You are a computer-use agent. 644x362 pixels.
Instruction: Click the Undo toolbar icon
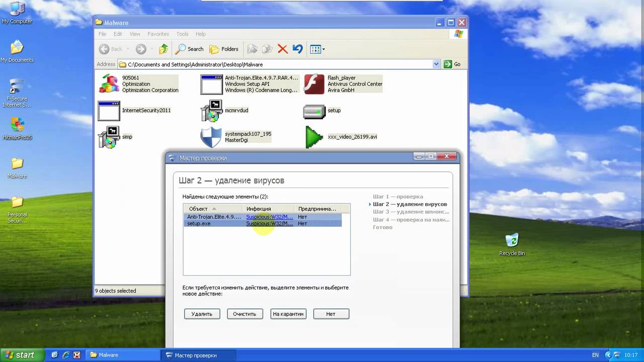click(x=298, y=49)
